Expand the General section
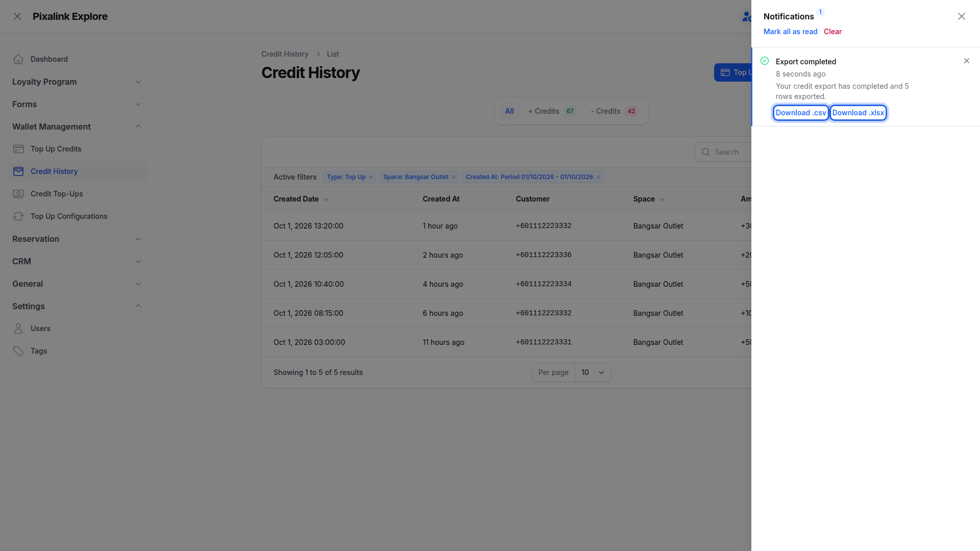This screenshot has width=980, height=551. (x=138, y=284)
